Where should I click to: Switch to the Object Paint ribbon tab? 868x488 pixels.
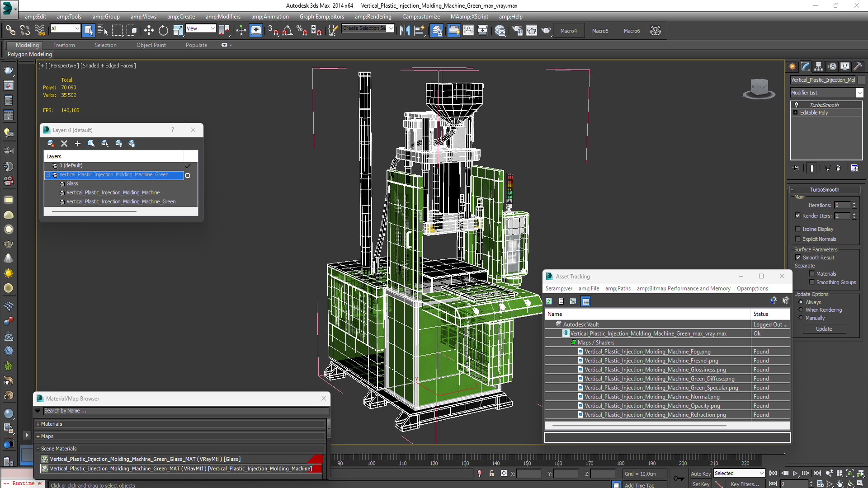coord(151,45)
